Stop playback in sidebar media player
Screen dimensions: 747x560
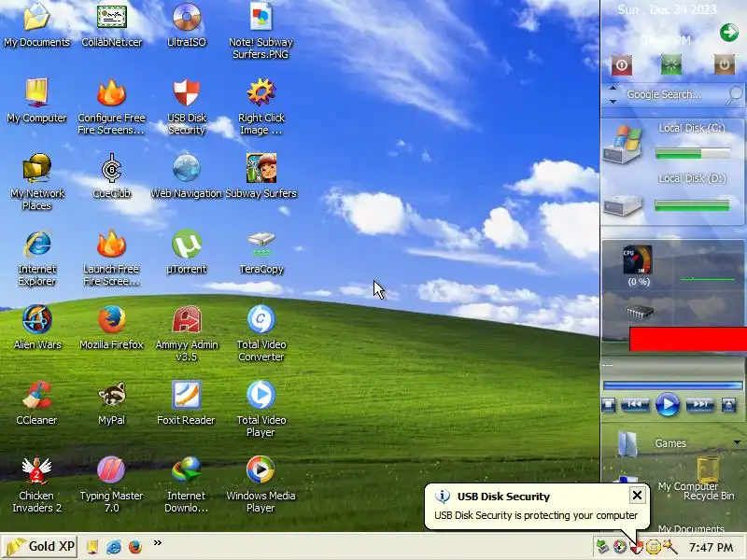click(609, 405)
